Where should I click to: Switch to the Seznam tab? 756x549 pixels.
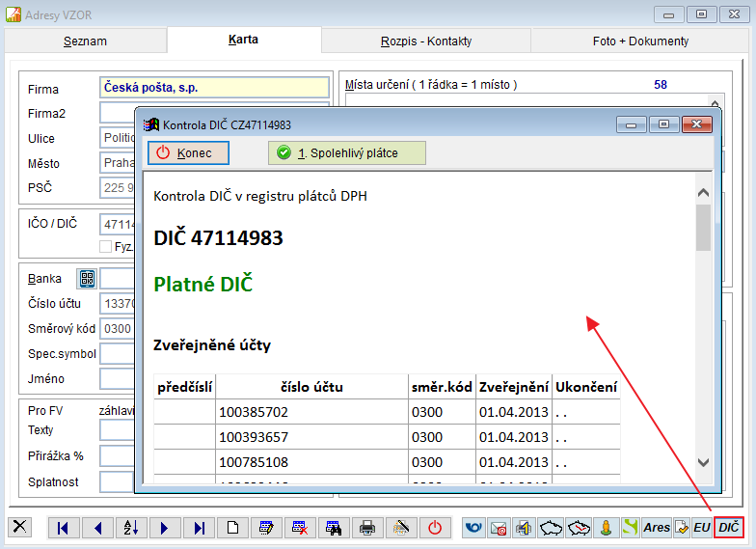85,41
